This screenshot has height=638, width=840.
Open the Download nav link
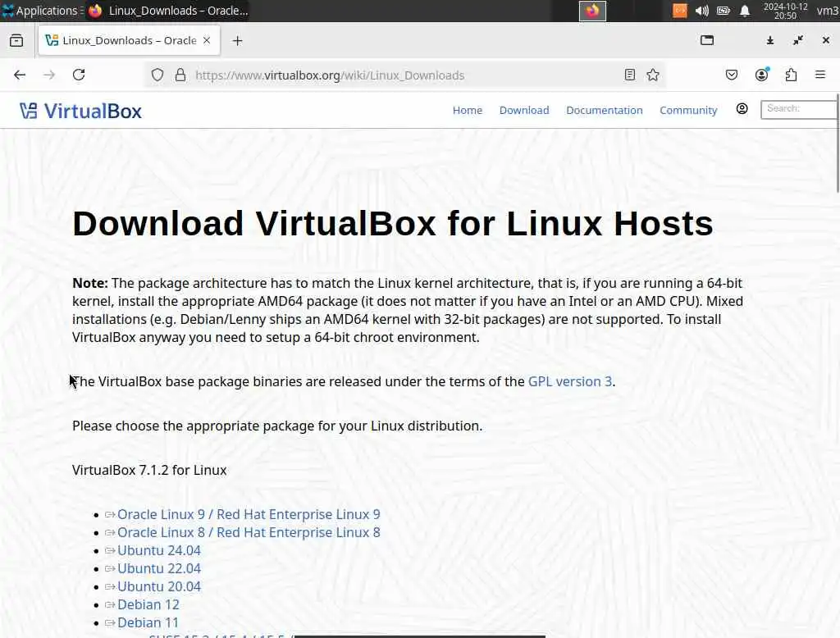point(524,111)
